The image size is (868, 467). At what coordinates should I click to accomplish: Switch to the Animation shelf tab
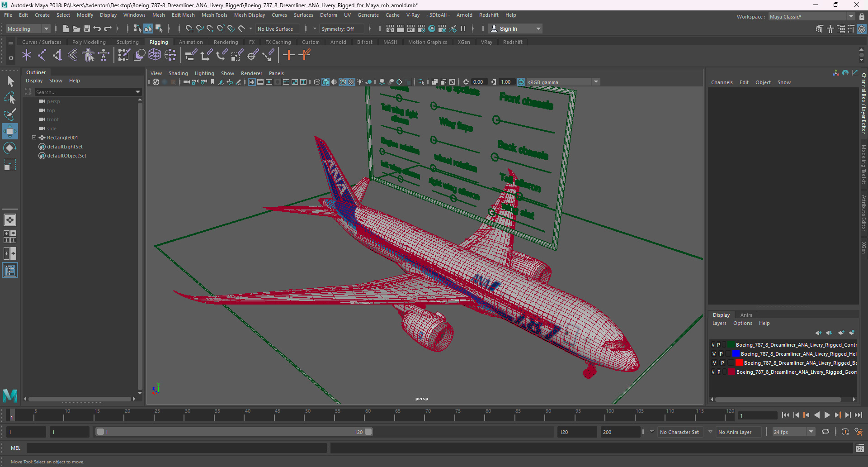(x=191, y=42)
